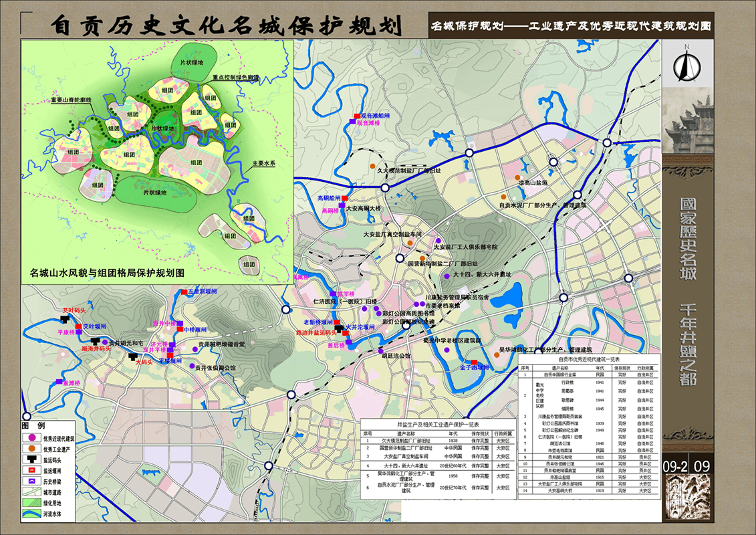Click the 艾叶码头 black dock marker
The image size is (756, 535).
[x=65, y=318]
